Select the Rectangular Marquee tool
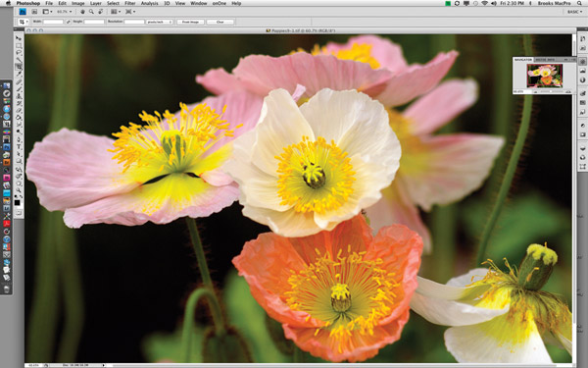 click(x=18, y=45)
